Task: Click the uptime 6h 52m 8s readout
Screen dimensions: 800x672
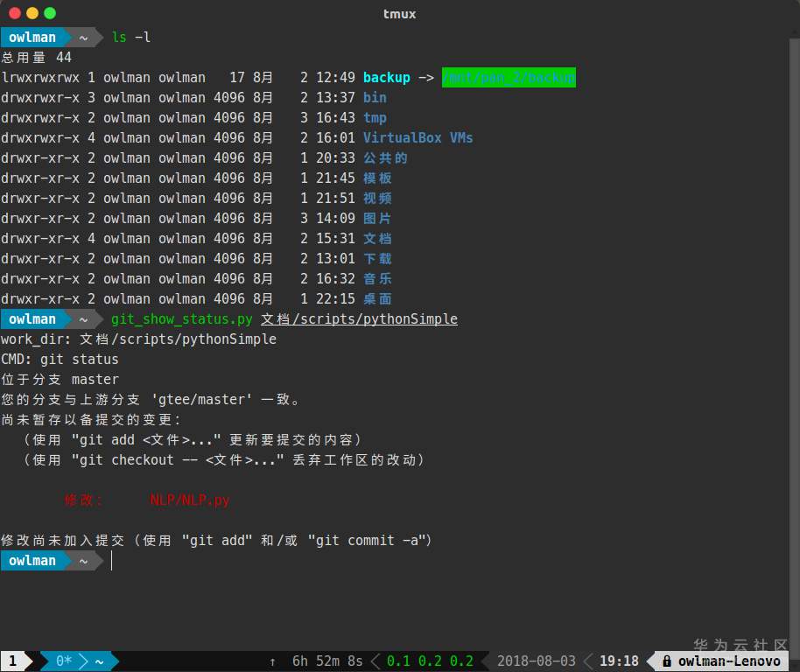Action: pos(327,661)
